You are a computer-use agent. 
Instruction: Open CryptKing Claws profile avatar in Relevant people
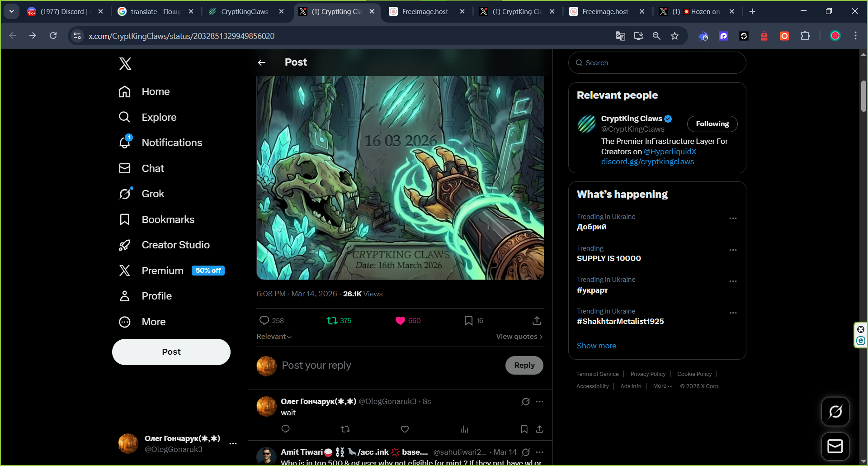pyautogui.click(x=587, y=124)
